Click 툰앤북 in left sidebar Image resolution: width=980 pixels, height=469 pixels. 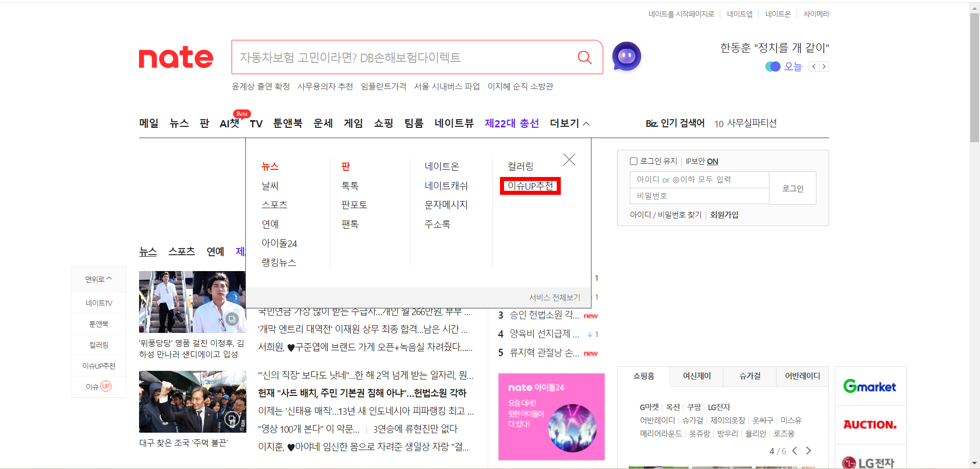(x=99, y=324)
